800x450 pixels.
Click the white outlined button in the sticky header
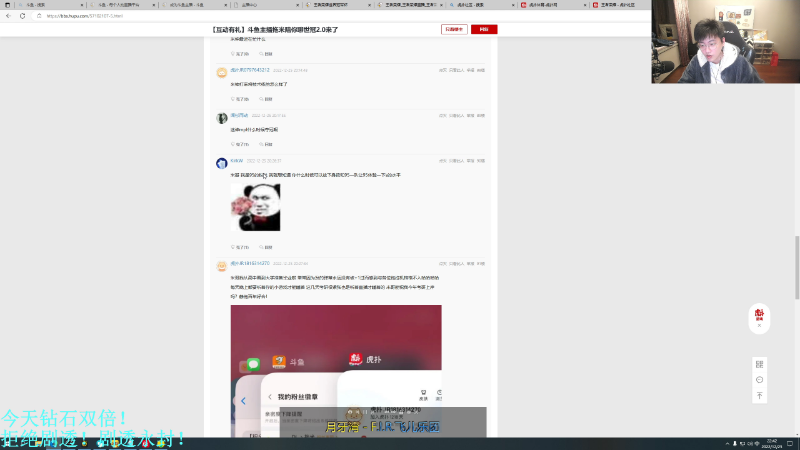click(x=454, y=30)
